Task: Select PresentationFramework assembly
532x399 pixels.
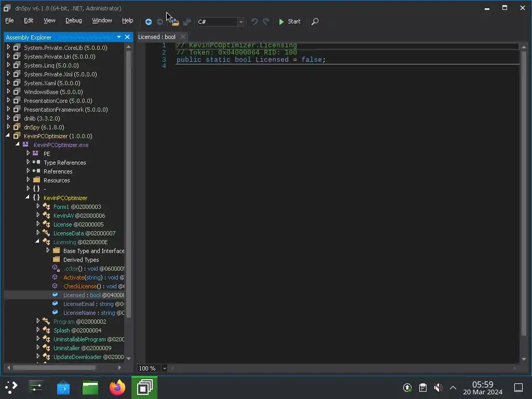Action: 66,110
